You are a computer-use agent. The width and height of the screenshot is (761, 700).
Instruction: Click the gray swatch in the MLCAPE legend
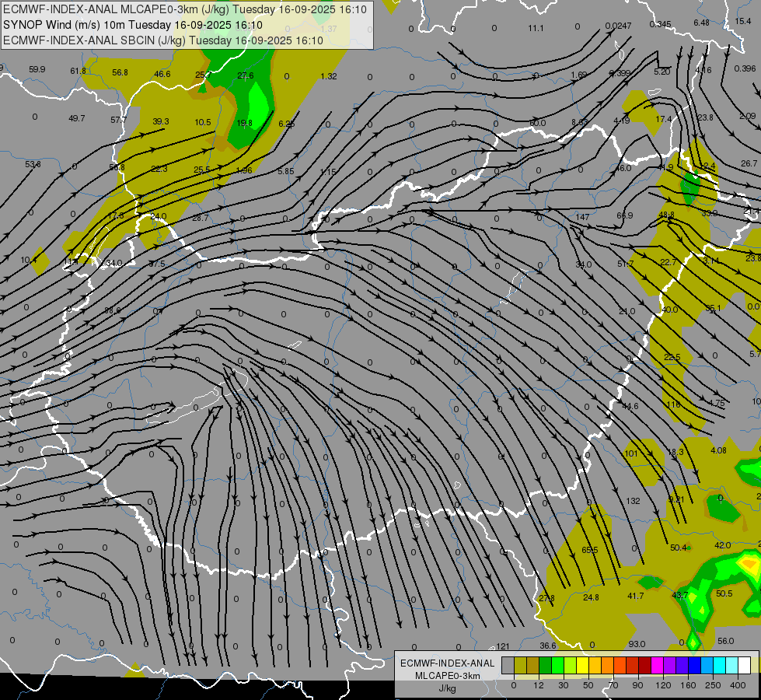508,665
